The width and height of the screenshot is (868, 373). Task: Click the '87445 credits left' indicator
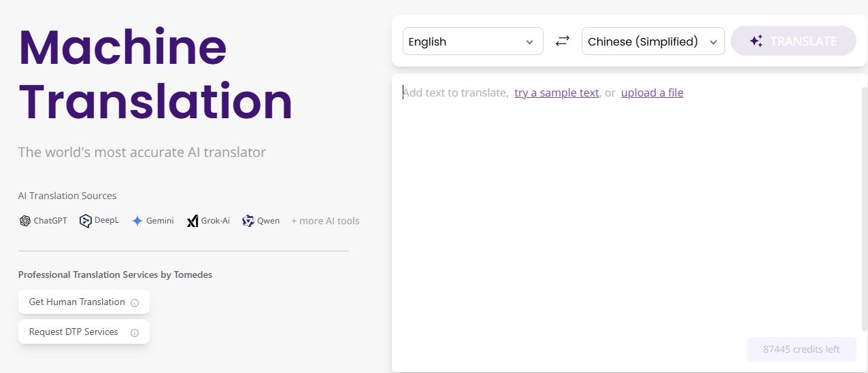coord(801,349)
